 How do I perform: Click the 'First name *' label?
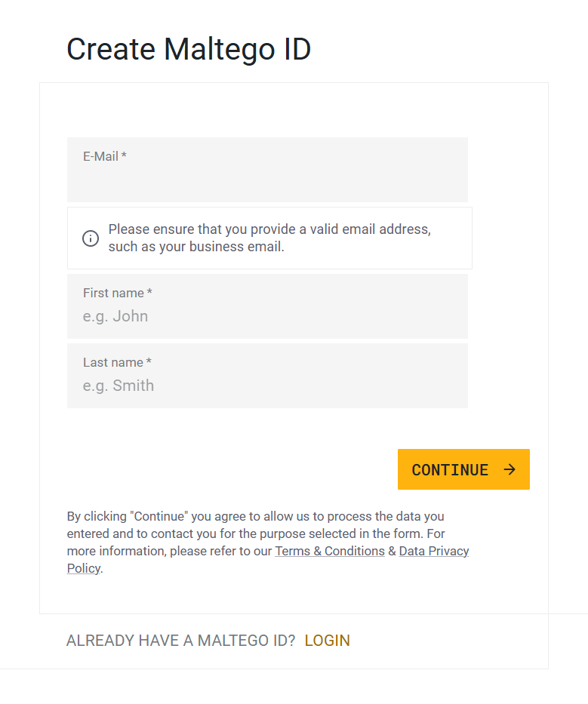118,293
